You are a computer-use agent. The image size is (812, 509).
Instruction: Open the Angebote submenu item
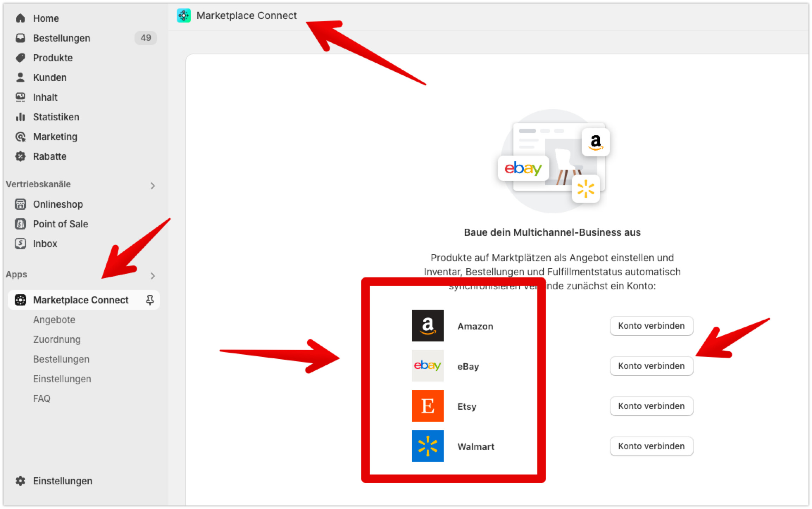[x=54, y=320]
